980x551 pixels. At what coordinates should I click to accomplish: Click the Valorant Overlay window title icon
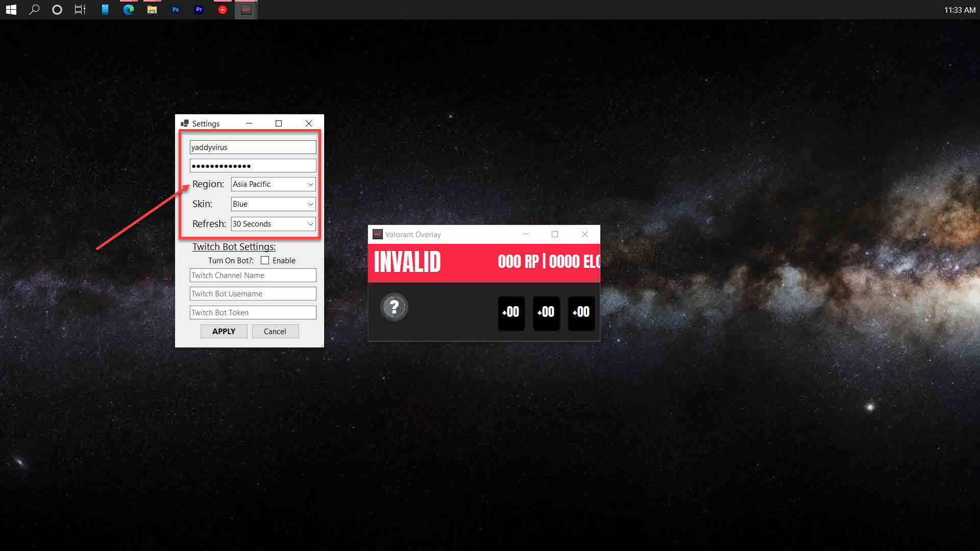(377, 234)
